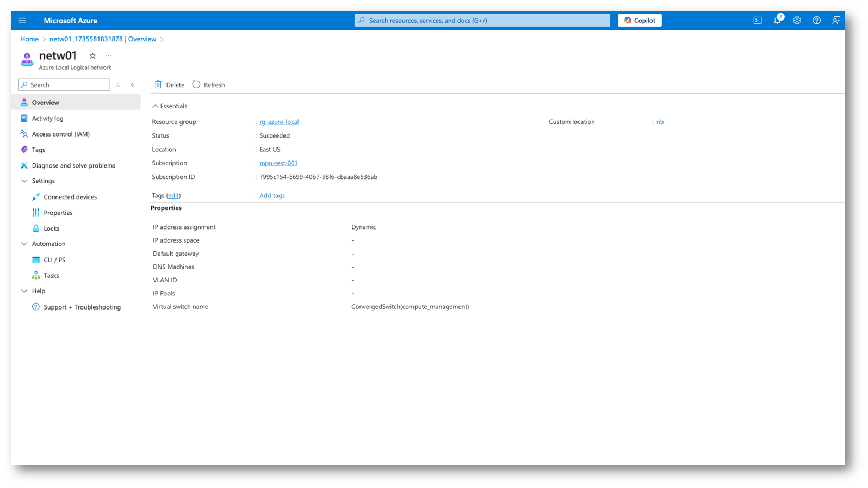Select Access control (IAM) menu item
Image resolution: width=868 pixels, height=488 pixels.
click(60, 134)
